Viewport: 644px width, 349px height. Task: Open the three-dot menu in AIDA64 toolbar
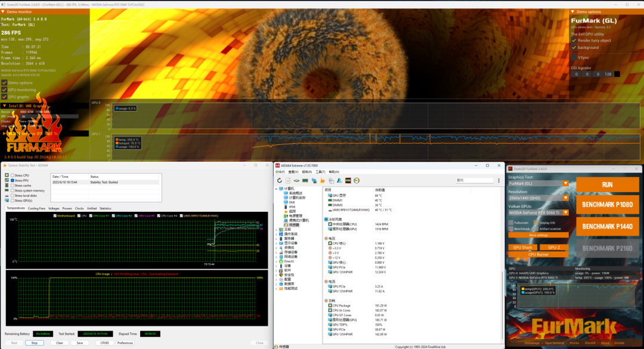point(499,180)
